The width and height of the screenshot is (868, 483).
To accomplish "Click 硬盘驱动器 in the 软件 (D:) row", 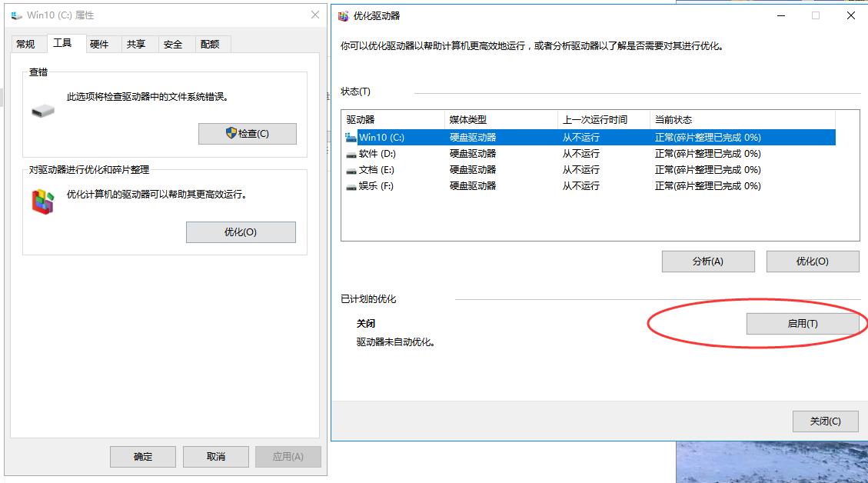I will [473, 153].
